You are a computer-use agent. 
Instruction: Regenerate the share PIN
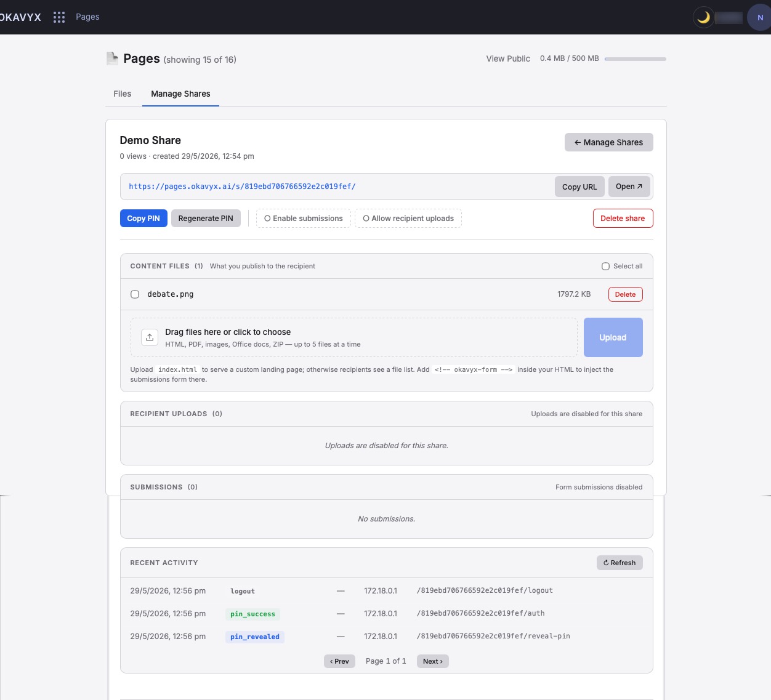[206, 219]
